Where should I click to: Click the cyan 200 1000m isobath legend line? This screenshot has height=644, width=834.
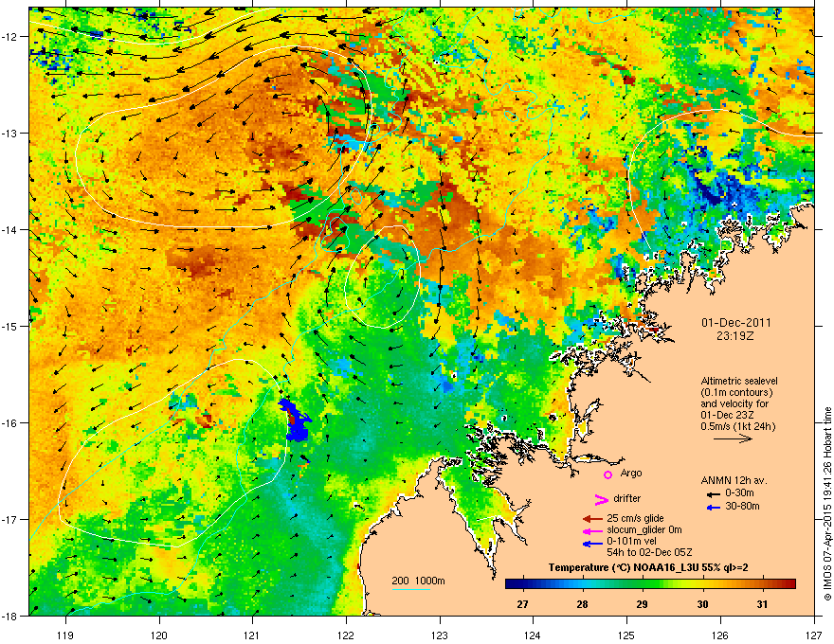(410, 589)
